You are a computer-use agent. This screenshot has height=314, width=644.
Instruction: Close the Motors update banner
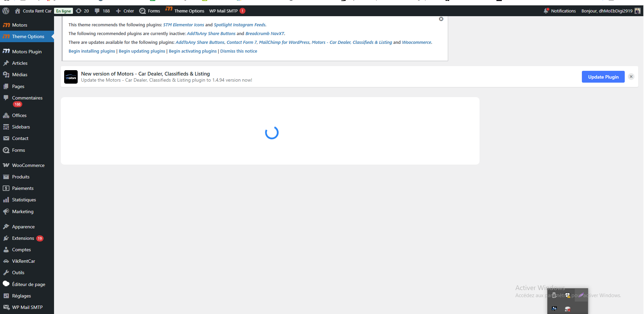631,77
